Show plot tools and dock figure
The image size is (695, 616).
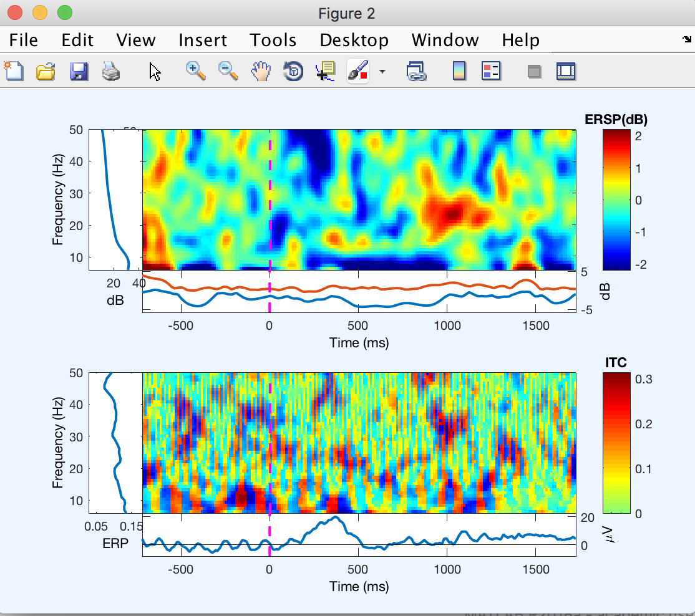tap(565, 71)
